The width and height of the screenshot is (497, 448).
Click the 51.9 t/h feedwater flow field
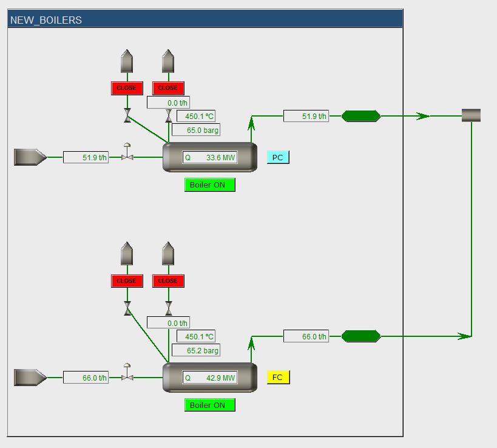(x=86, y=158)
